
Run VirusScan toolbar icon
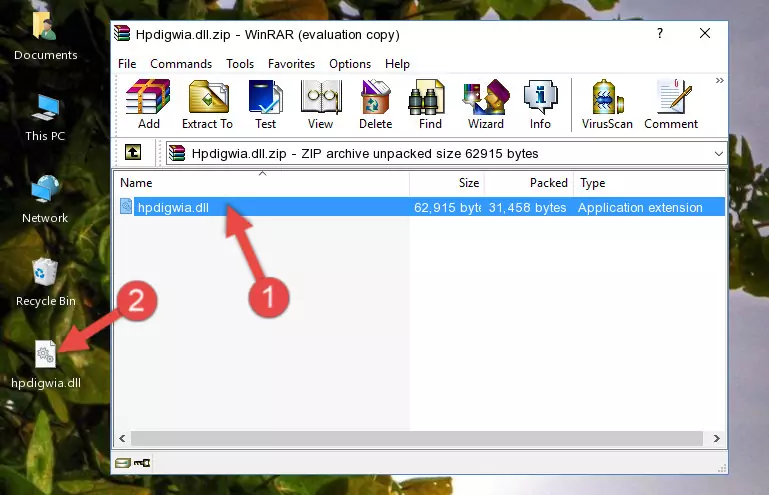point(607,104)
